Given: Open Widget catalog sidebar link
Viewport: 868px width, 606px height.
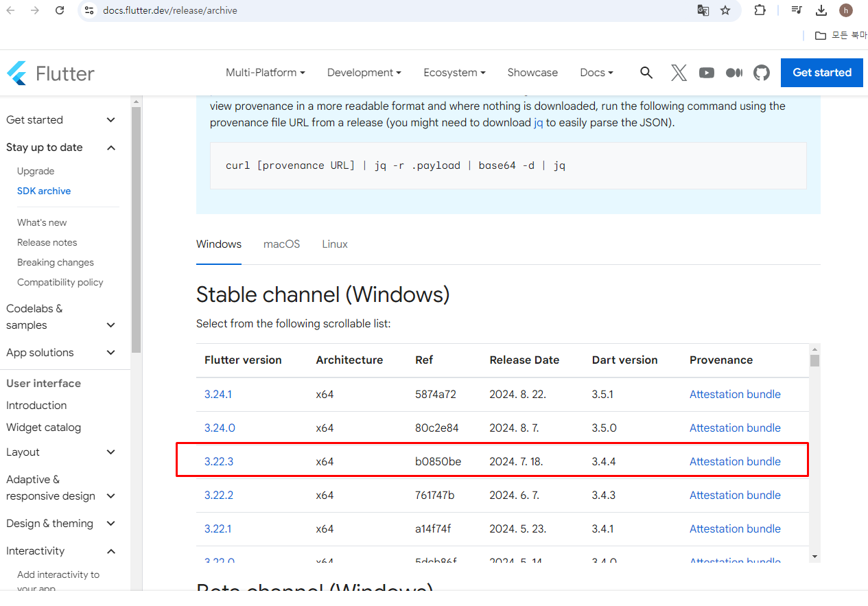Looking at the screenshot, I should [43, 428].
